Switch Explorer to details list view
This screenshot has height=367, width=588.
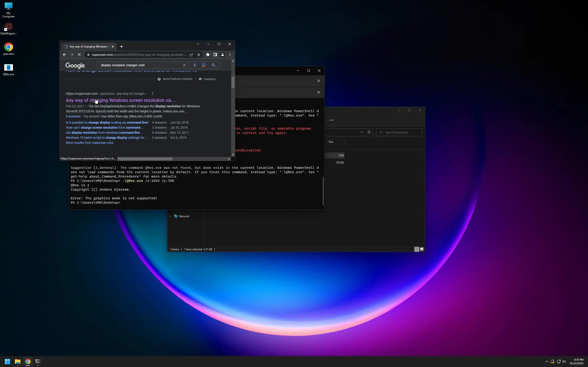(x=416, y=249)
